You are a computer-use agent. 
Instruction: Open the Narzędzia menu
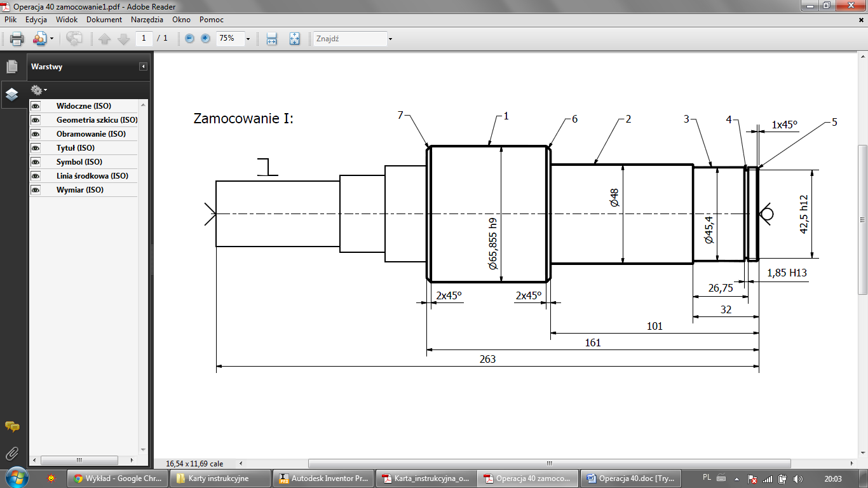click(x=147, y=20)
